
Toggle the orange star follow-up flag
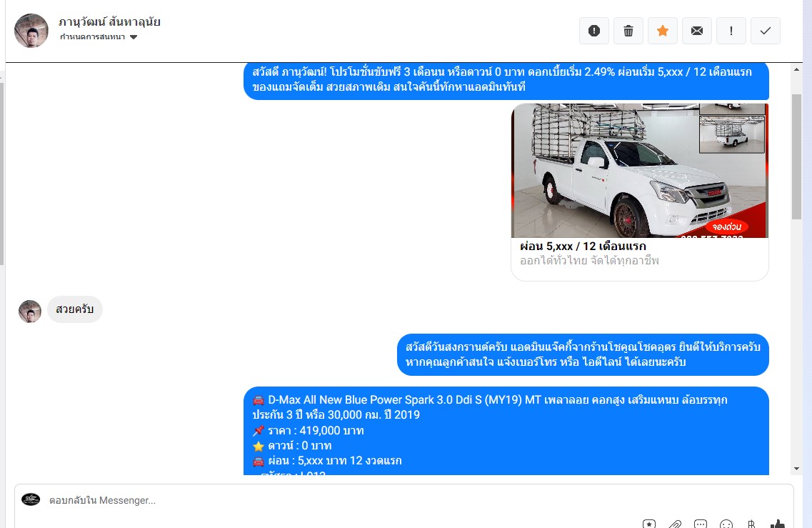tap(662, 31)
